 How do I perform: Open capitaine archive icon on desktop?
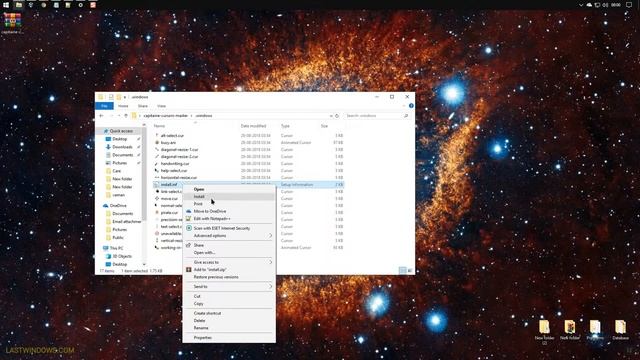12,23
